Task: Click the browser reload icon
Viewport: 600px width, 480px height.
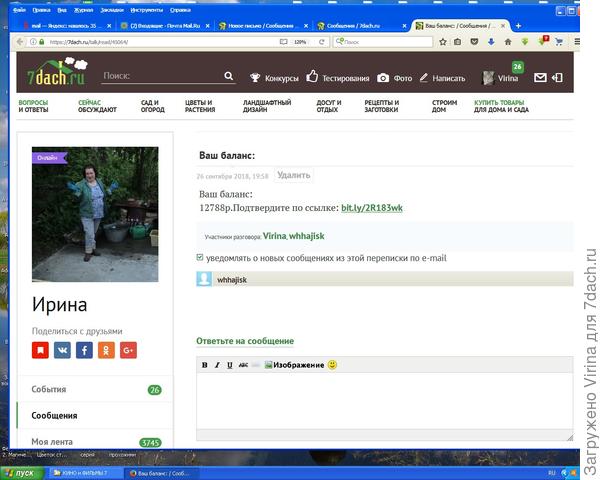Action: 322,42
